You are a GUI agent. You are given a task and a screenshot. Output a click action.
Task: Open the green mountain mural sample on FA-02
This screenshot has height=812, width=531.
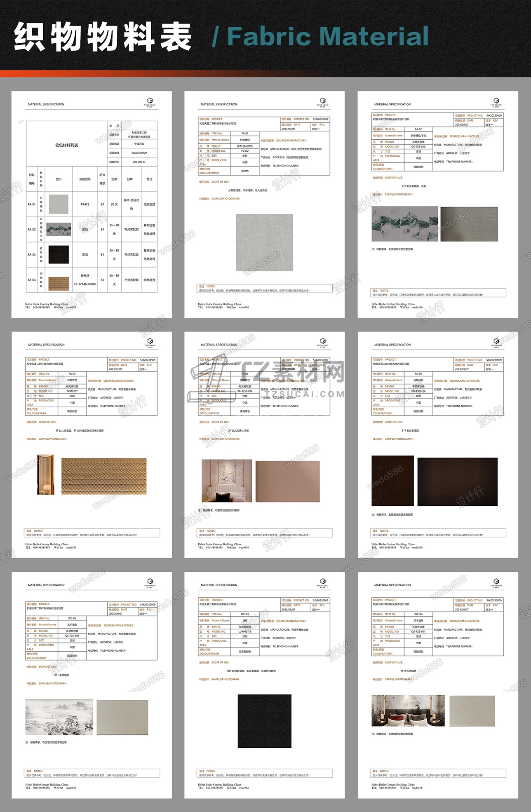pos(405,224)
